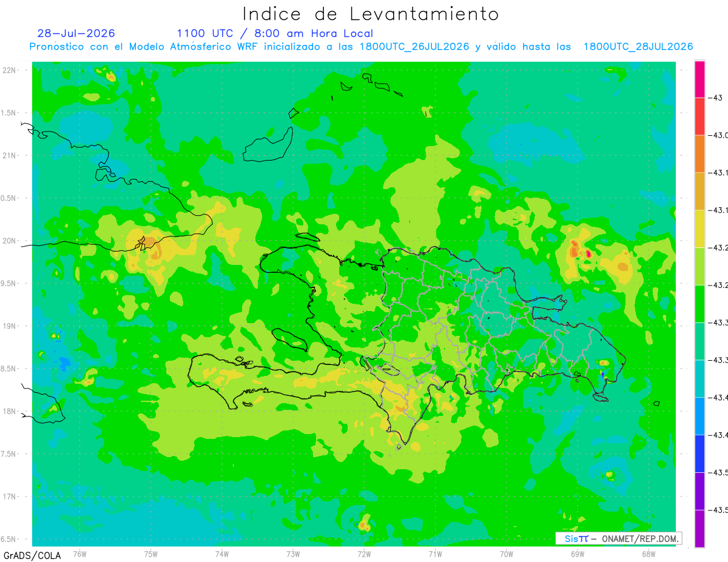Click the '18N' latitude label
This screenshot has width=728, height=562.
(x=10, y=411)
